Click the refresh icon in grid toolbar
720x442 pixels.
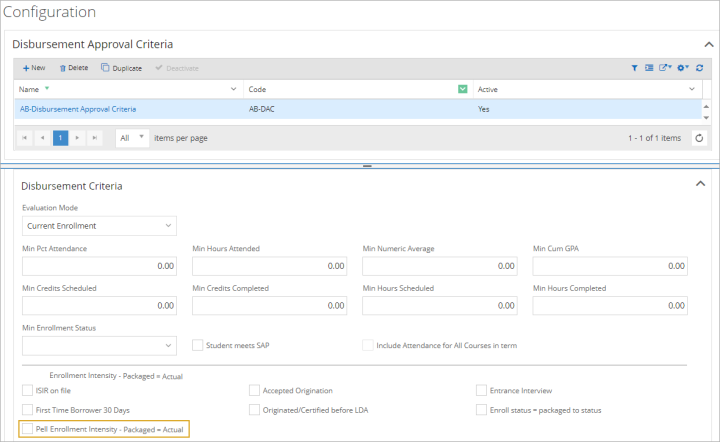click(699, 68)
